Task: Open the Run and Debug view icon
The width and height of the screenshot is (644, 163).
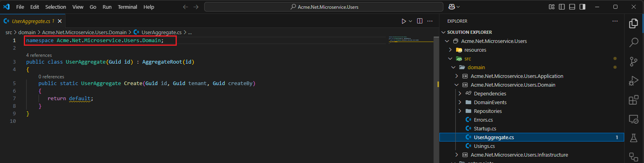Action: (634, 81)
